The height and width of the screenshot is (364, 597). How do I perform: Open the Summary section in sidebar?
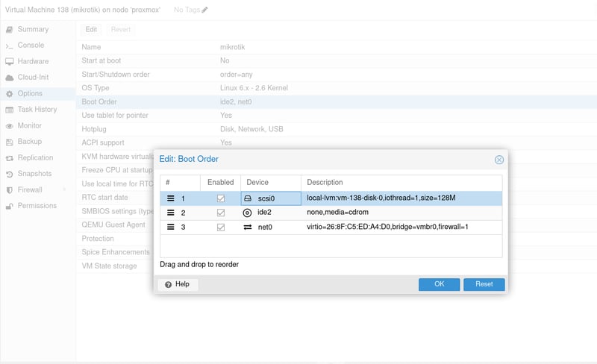click(33, 29)
